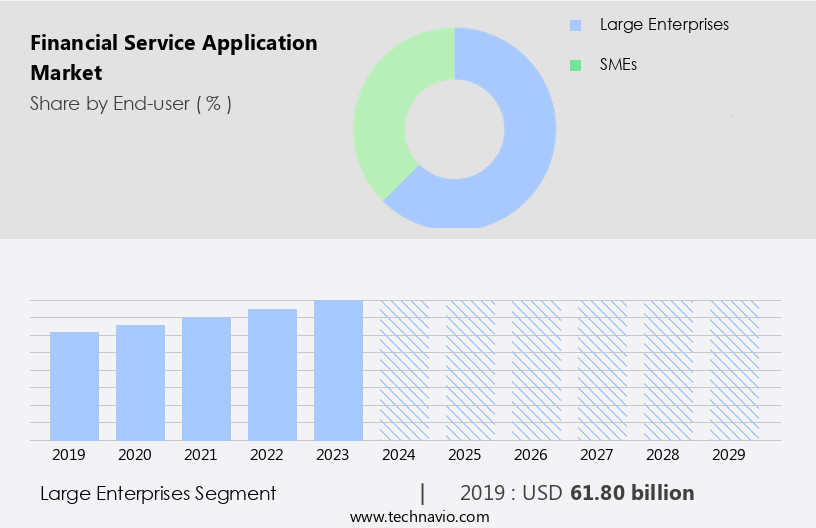Click the 2023 bar in chart
This screenshot has height=528, width=816.
coord(338,370)
